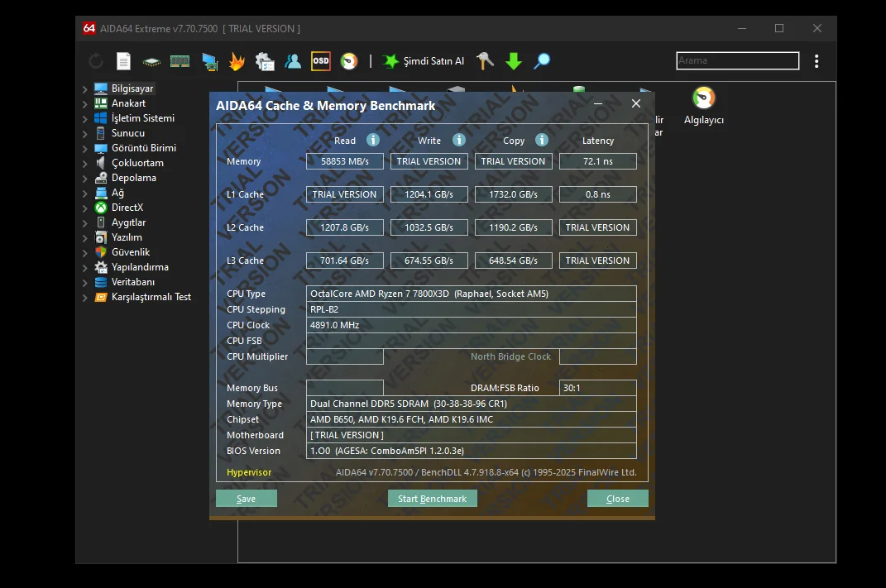Select DirectX in the sidebar tree
The width and height of the screenshot is (886, 588).
[127, 208]
